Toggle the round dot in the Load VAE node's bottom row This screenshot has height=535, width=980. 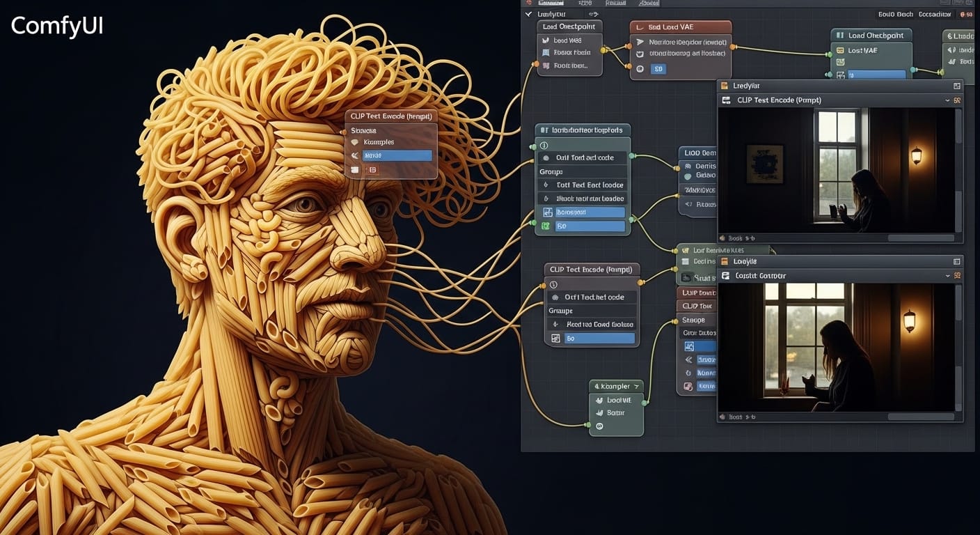(x=640, y=69)
